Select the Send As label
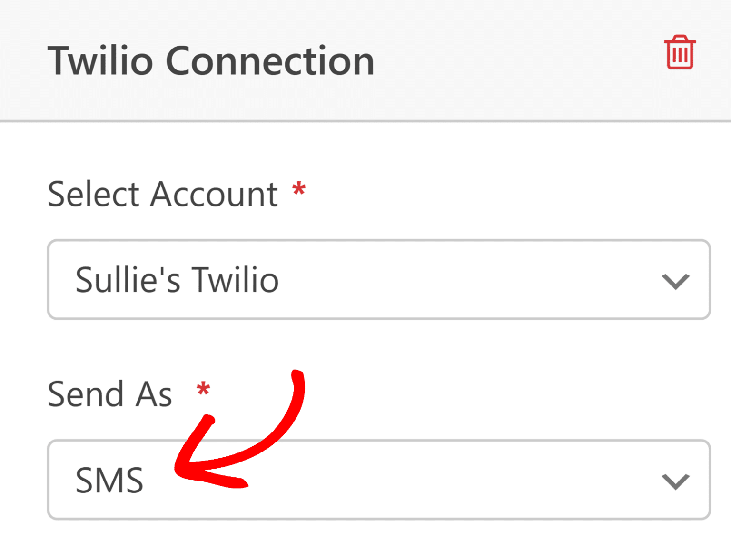 (x=109, y=393)
